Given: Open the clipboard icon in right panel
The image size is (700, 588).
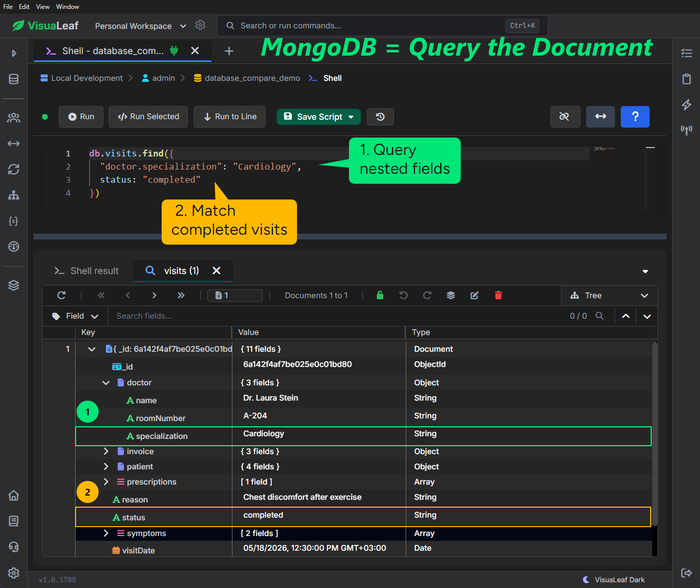Looking at the screenshot, I should tap(686, 79).
